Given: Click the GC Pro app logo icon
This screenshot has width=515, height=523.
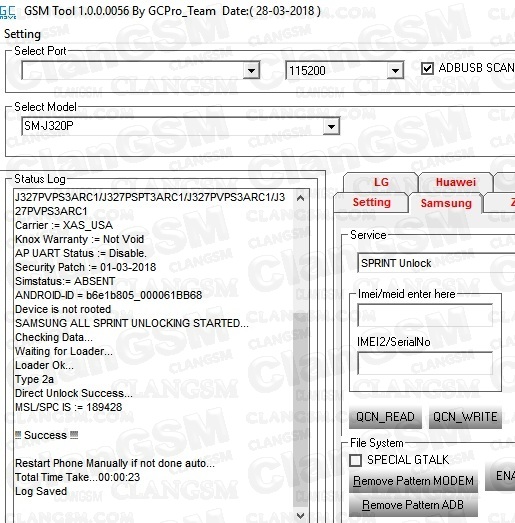Looking at the screenshot, I should pyautogui.click(x=8, y=12).
